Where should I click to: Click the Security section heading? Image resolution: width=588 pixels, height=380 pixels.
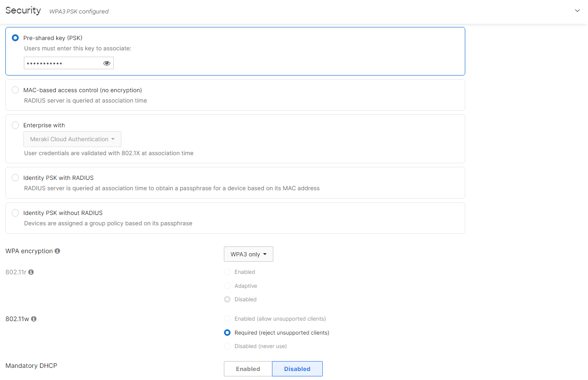point(23,10)
